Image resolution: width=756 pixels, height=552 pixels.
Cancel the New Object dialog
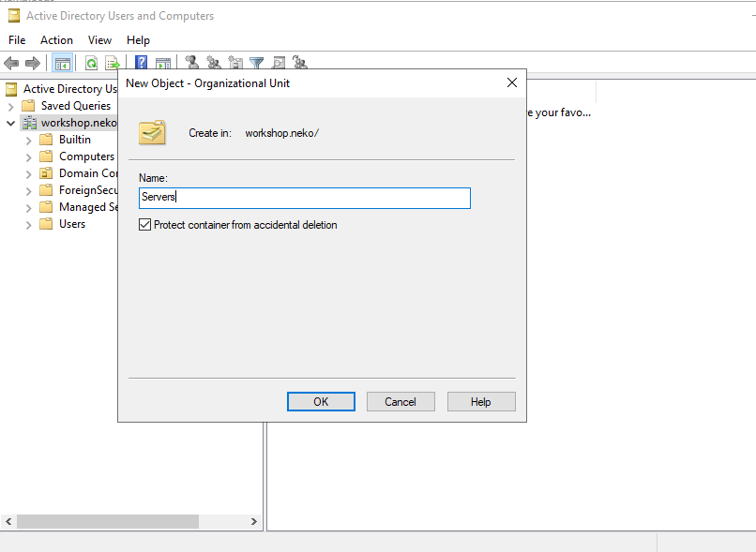point(401,401)
